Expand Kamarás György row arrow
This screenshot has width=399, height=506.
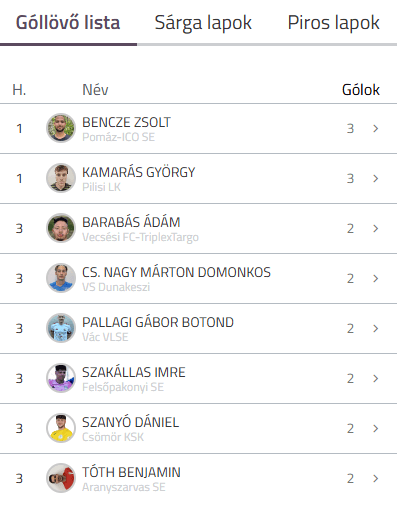[x=376, y=178]
